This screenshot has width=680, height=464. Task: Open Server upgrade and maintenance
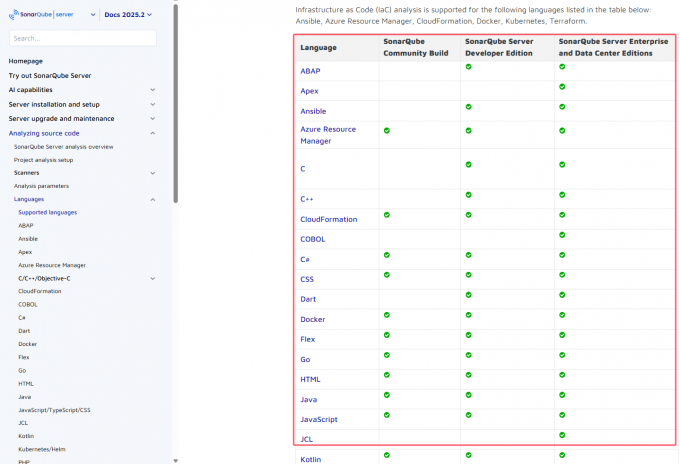click(62, 118)
